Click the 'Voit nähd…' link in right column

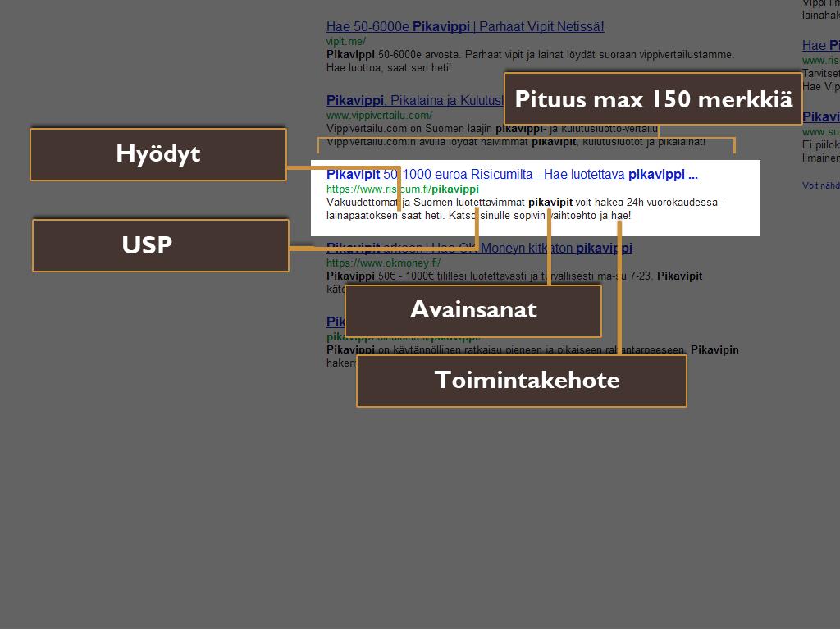820,185
